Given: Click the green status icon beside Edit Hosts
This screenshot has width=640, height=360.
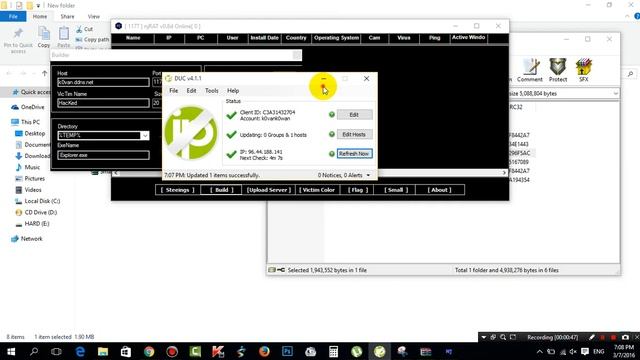Looking at the screenshot, I should click(332, 134).
